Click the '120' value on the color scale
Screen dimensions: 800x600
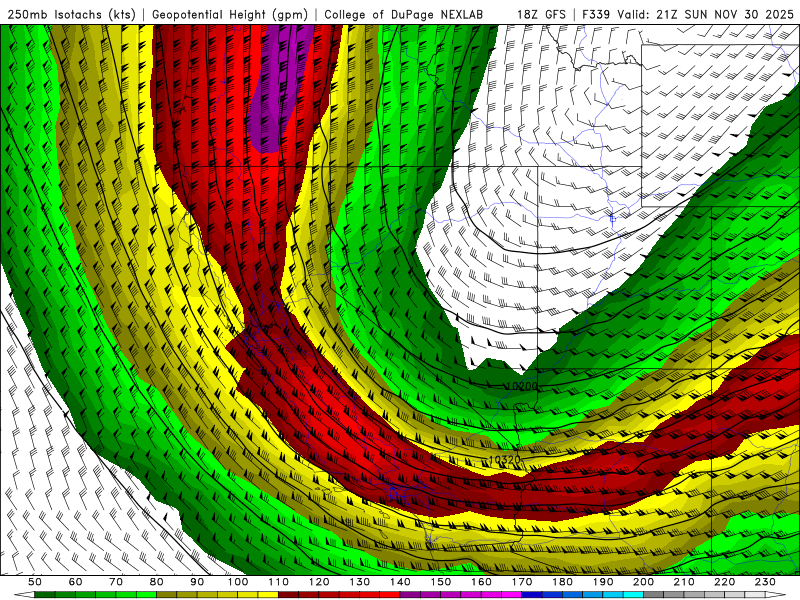[319, 582]
